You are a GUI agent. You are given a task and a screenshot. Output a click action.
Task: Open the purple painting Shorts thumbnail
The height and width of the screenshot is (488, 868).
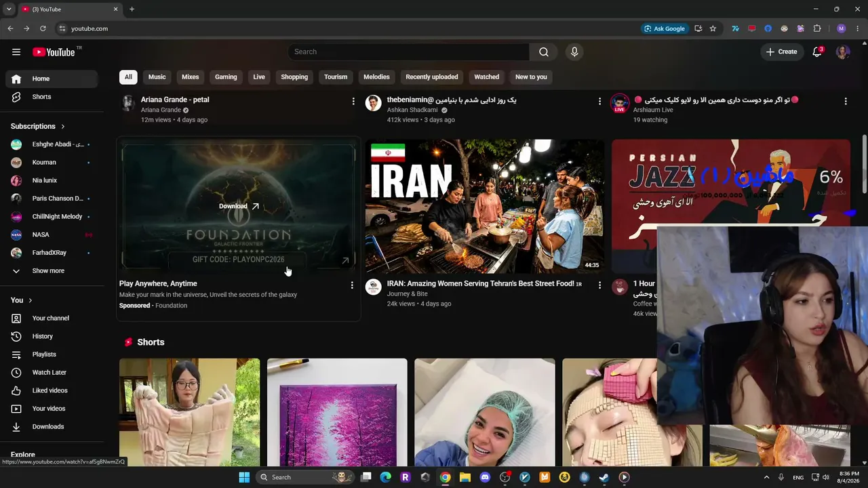(337, 412)
